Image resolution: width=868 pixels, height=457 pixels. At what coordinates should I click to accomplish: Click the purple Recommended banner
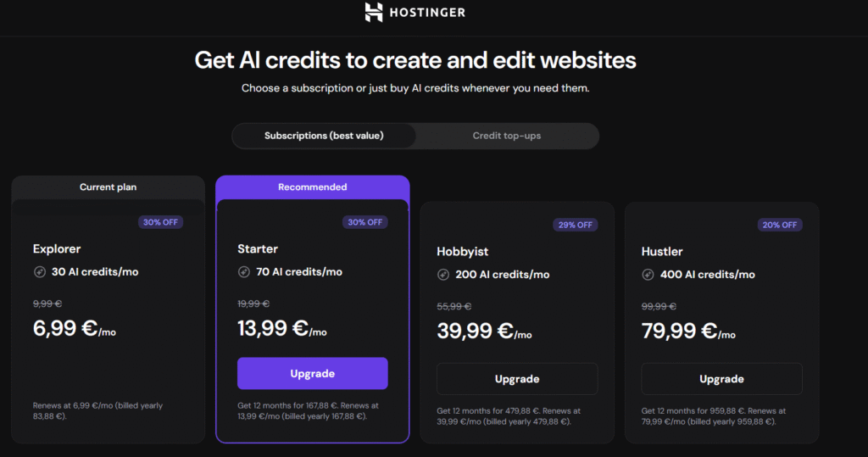312,187
